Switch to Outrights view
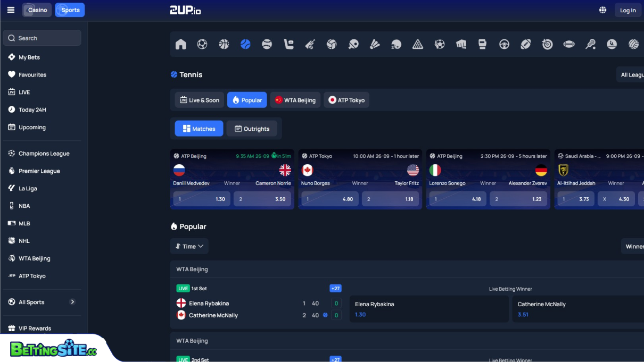Image resolution: width=644 pixels, height=362 pixels. [252, 128]
